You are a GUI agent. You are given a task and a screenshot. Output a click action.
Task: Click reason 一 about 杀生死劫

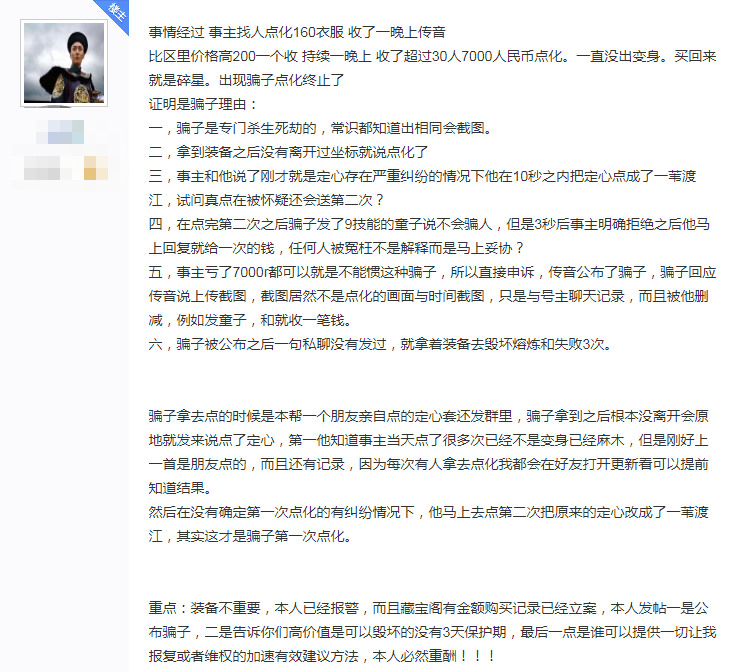322,128
